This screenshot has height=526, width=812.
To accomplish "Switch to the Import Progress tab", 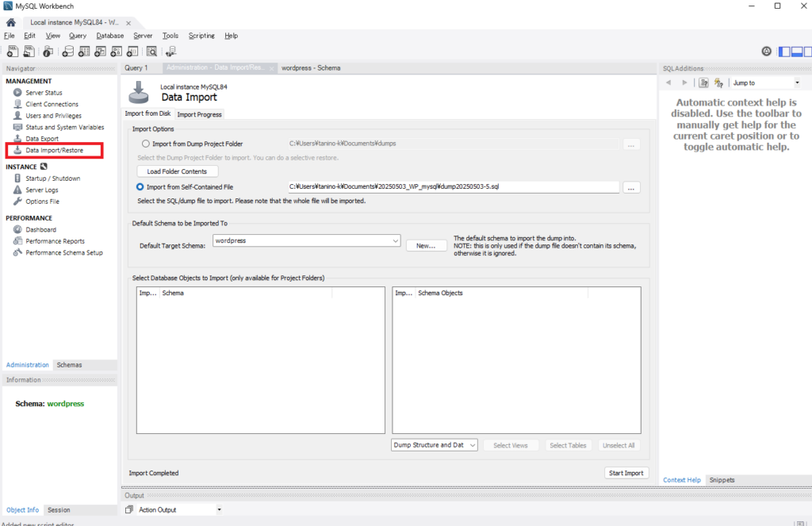I will [x=199, y=114].
